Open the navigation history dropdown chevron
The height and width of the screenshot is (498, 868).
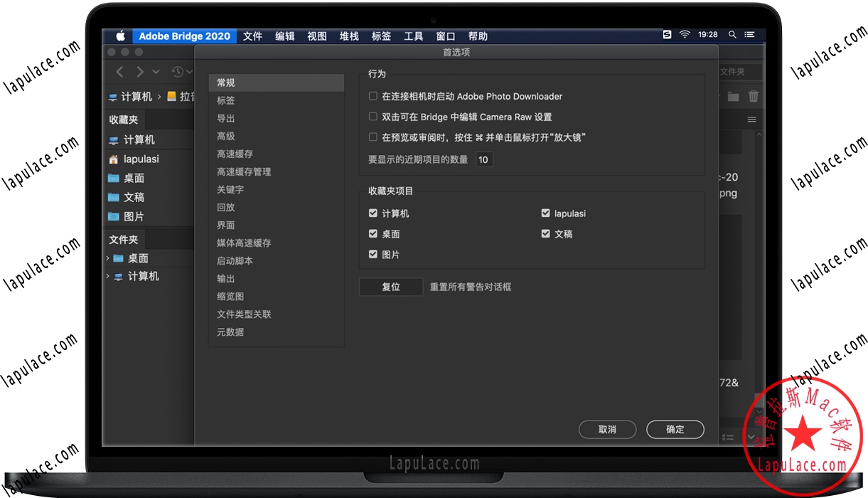click(x=156, y=72)
